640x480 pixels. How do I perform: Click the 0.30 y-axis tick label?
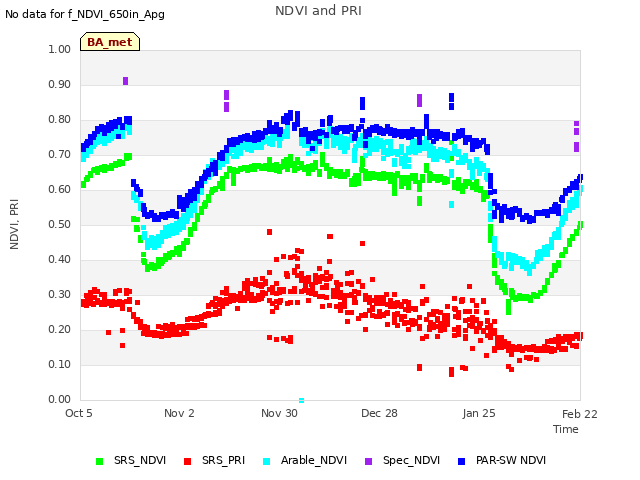(x=60, y=295)
